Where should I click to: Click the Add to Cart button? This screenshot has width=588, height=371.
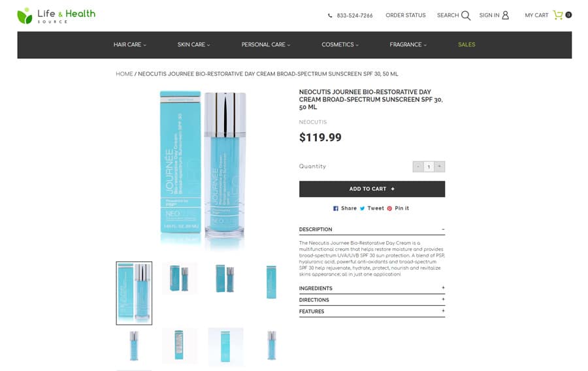pyautogui.click(x=372, y=189)
